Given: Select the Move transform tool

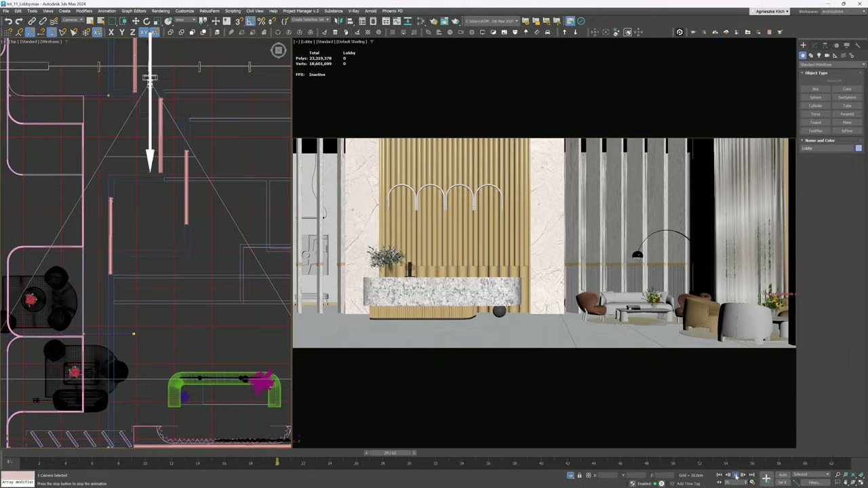Looking at the screenshot, I should tap(136, 21).
